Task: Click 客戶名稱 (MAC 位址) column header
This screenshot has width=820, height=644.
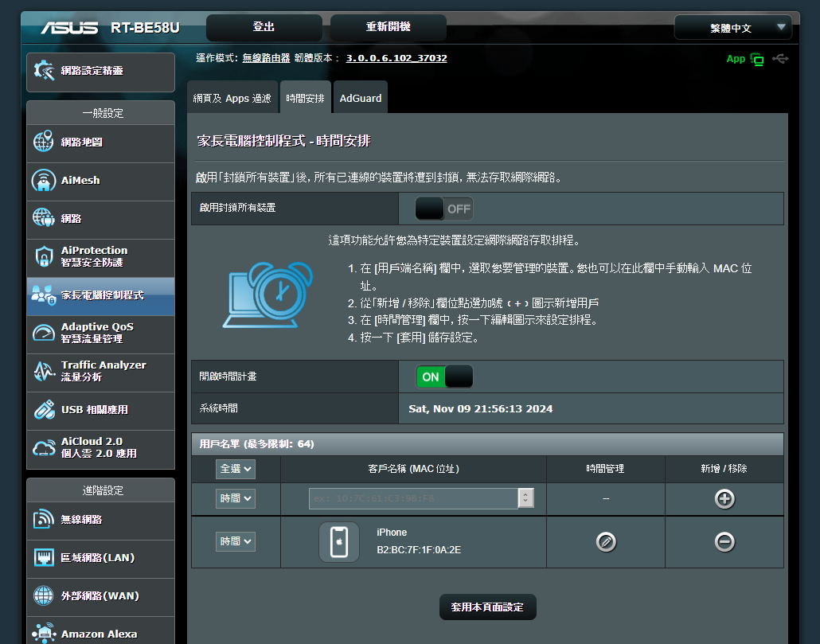Action: click(413, 469)
